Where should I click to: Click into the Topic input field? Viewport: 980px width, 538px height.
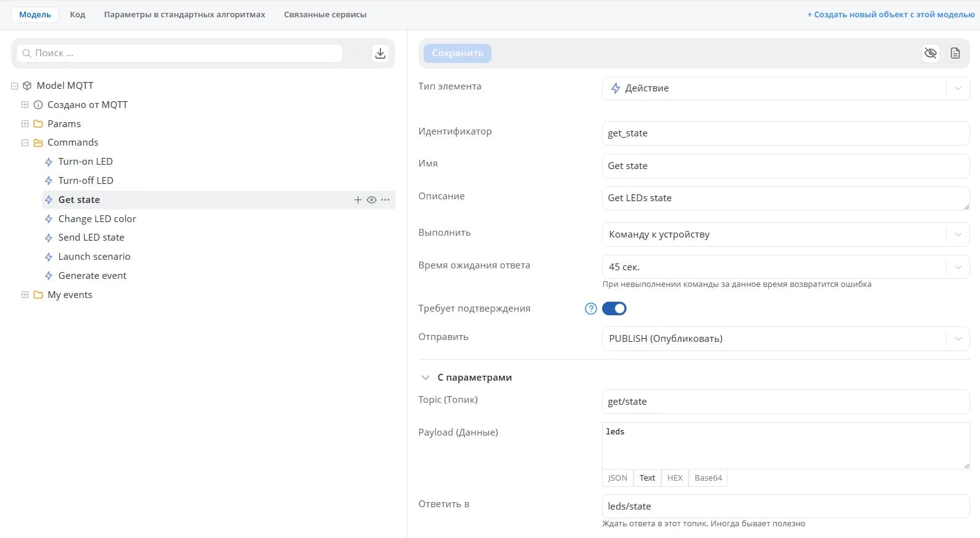(785, 402)
